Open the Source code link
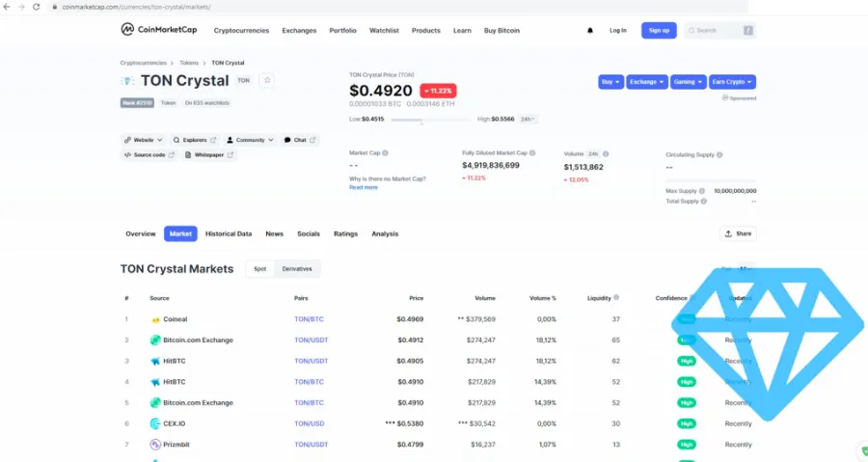 [149, 155]
